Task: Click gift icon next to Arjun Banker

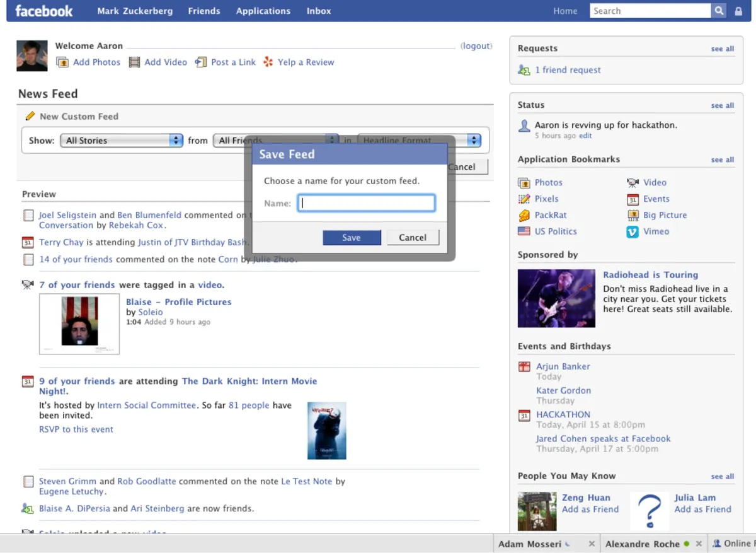Action: tap(524, 366)
